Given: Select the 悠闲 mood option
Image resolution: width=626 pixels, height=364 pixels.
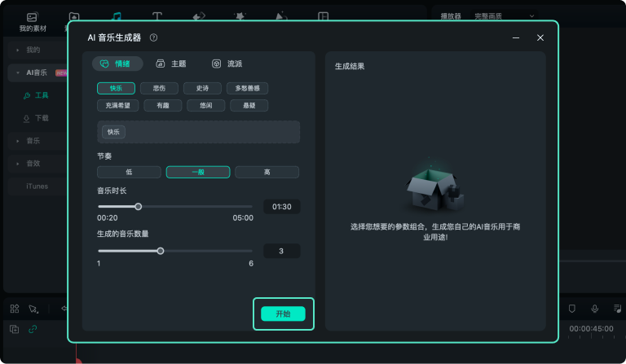Looking at the screenshot, I should point(205,105).
